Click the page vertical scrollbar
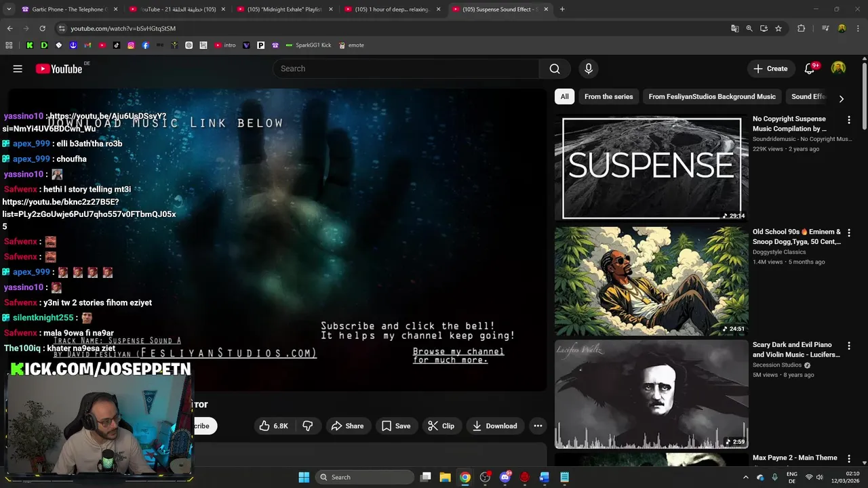Image resolution: width=868 pixels, height=488 pixels. point(865,95)
